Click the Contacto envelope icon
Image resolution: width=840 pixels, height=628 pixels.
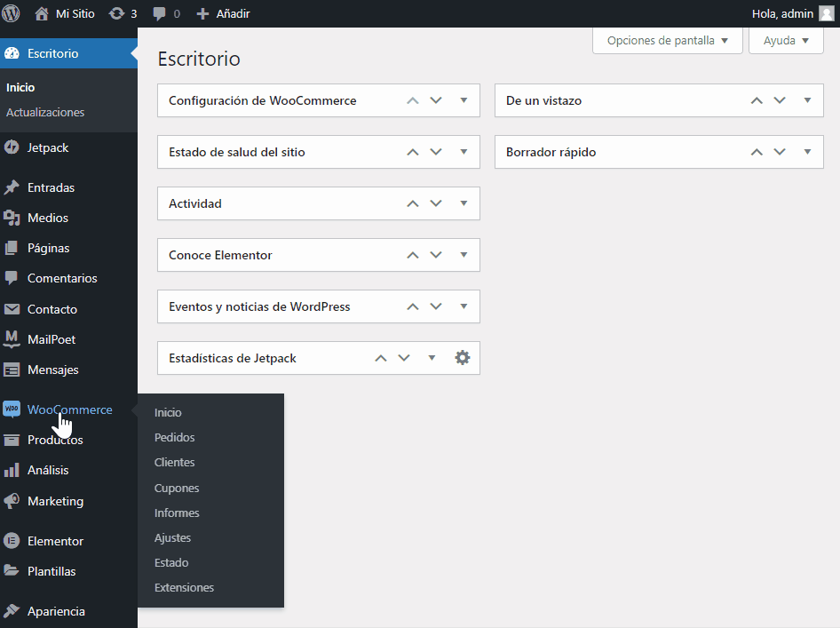point(12,309)
